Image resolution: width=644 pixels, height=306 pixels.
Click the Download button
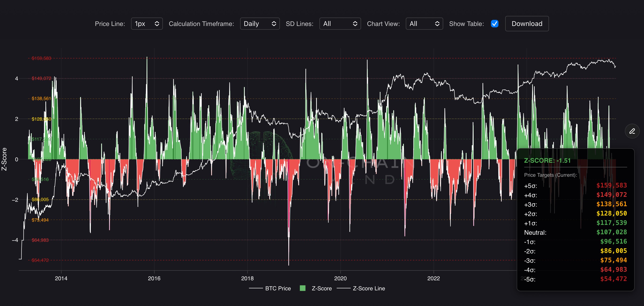coord(527,24)
